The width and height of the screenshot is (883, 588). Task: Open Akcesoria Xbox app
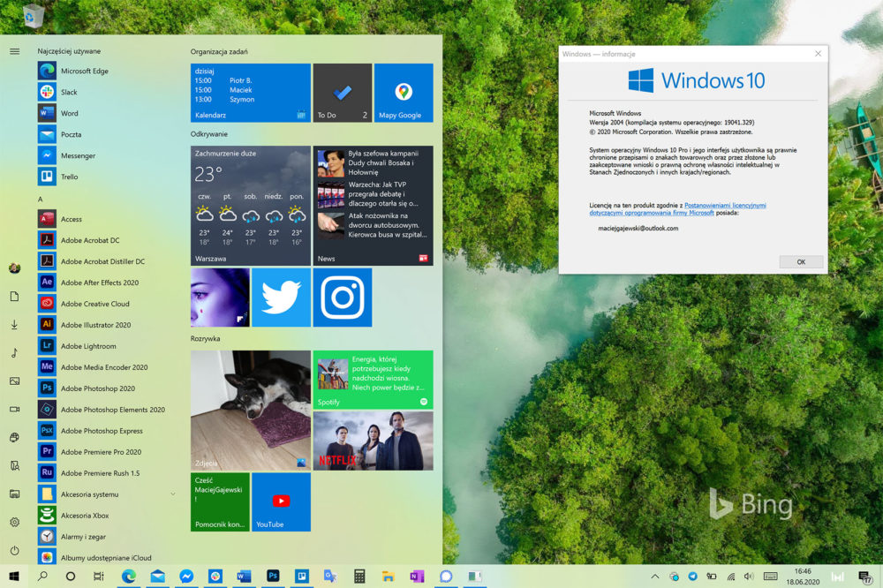pos(107,516)
